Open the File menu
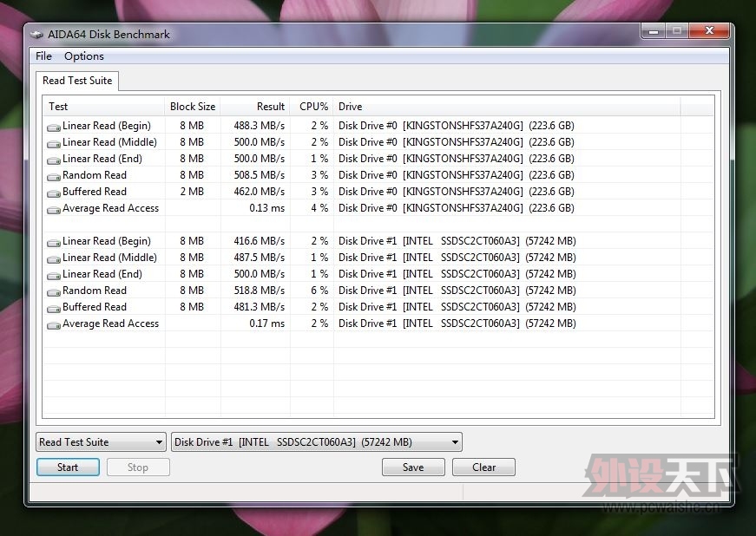 tap(43, 56)
